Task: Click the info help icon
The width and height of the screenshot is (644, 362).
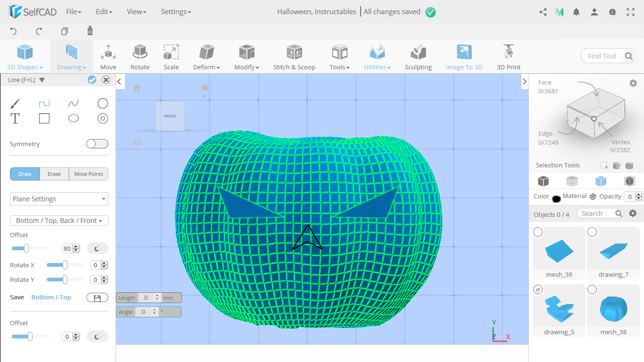Action: tap(612, 12)
